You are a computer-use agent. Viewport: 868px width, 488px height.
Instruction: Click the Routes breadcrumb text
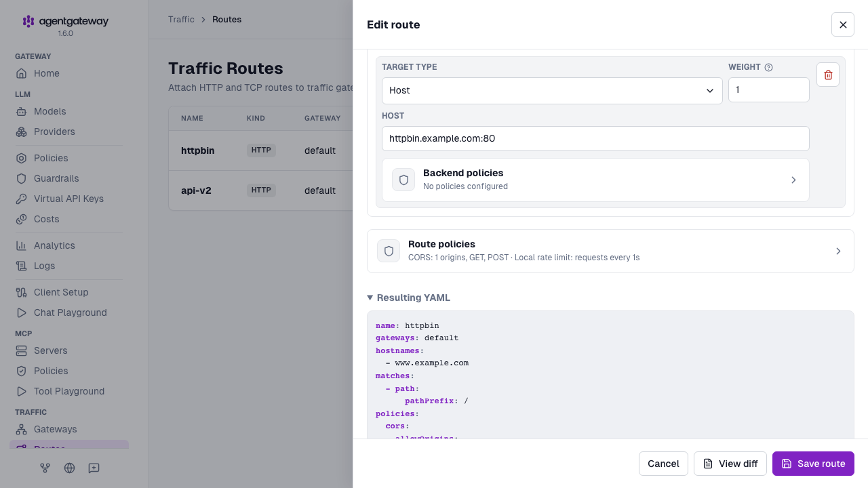(x=226, y=19)
